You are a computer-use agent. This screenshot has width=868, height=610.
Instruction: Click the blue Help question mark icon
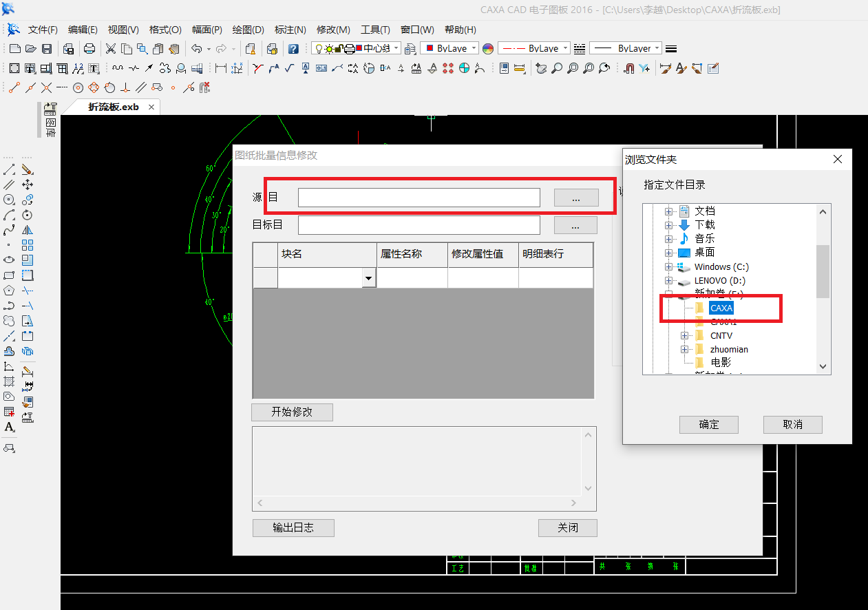point(293,49)
